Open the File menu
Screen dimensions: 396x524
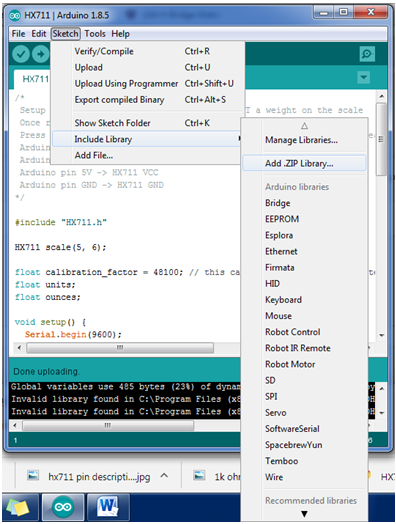pos(18,34)
